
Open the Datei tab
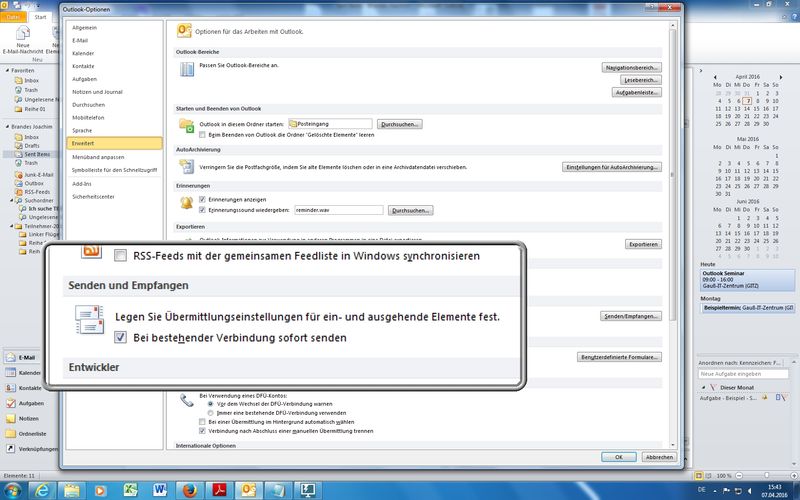[x=13, y=17]
